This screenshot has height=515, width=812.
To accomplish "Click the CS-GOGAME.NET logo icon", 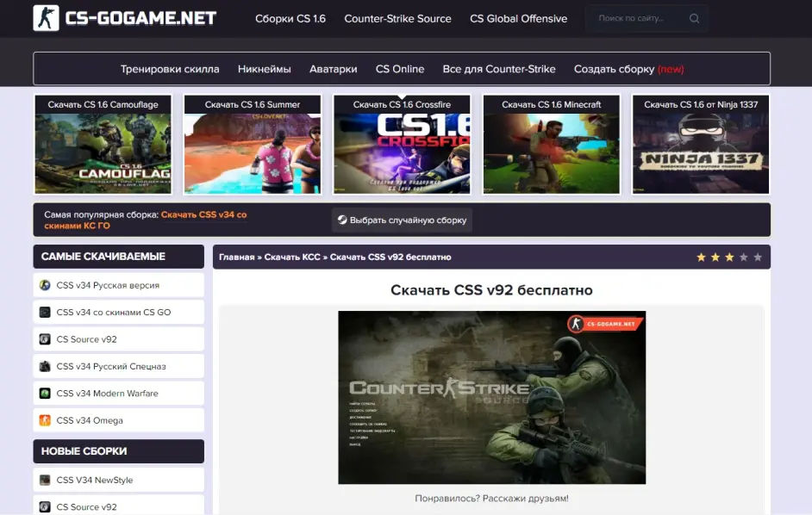I will 46,18.
